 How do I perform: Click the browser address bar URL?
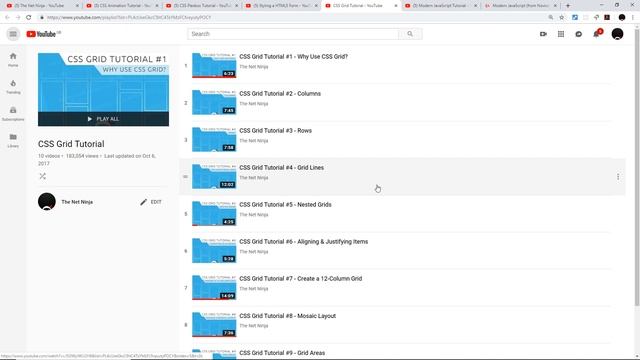[x=129, y=18]
